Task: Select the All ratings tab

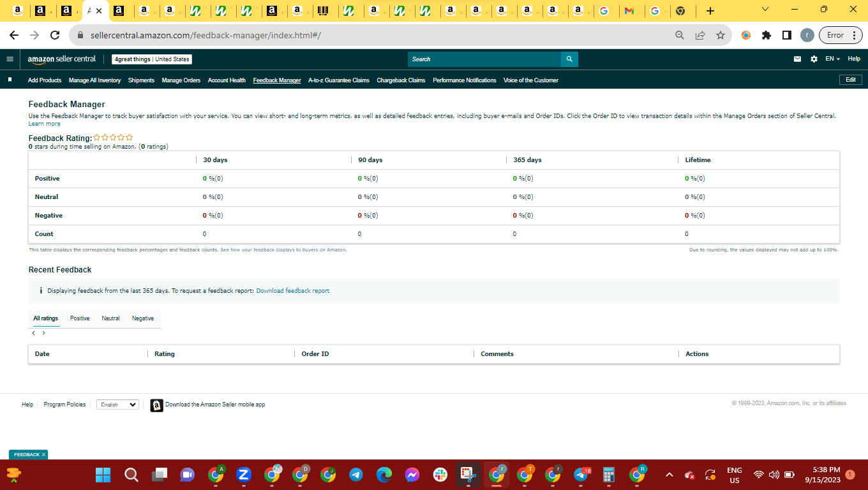Action: point(46,318)
